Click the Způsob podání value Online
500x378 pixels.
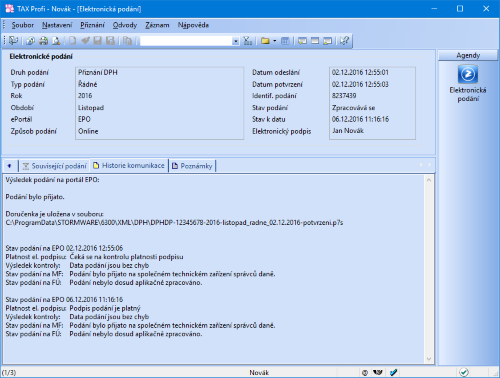88,131
